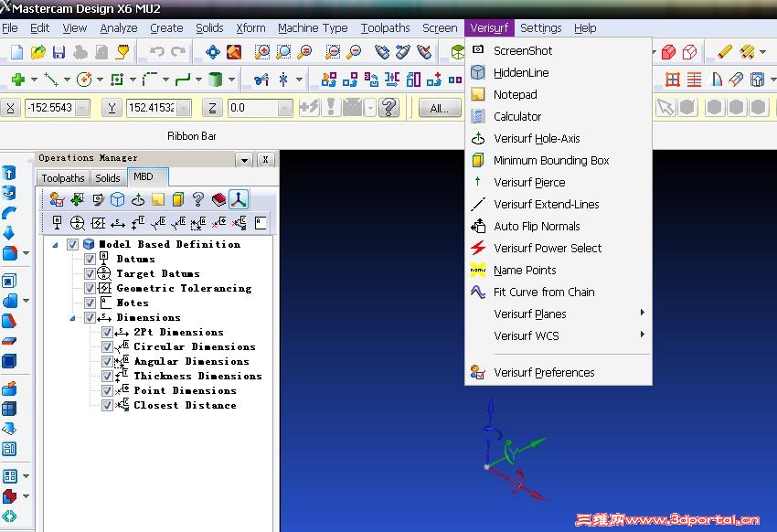Toggle the Dimensions checkbox
This screenshot has width=777, height=532.
coord(90,317)
